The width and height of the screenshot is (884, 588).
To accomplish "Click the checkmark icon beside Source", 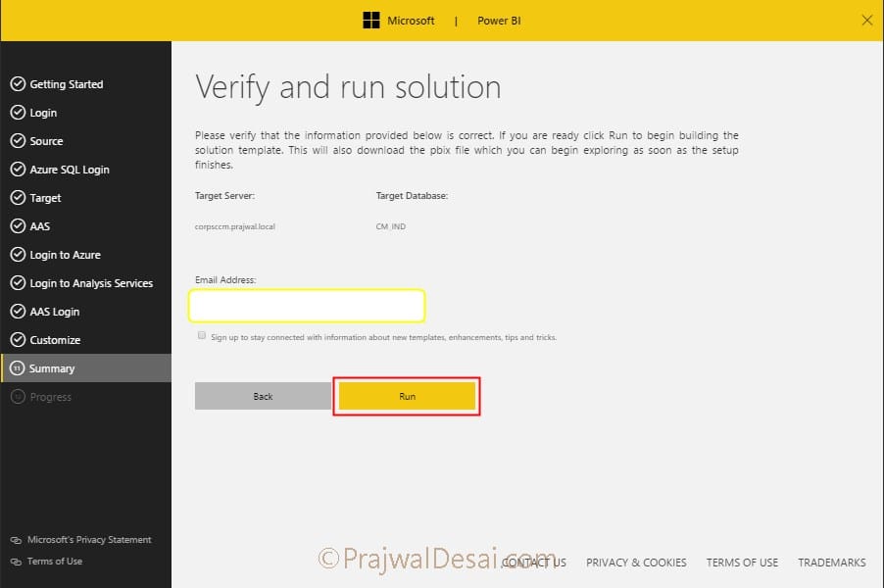I will tap(18, 141).
